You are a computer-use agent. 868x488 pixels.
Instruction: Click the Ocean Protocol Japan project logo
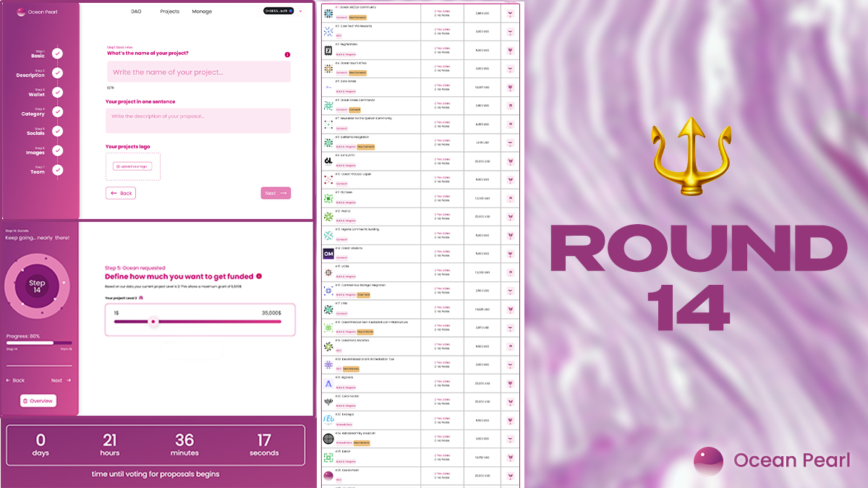328,179
